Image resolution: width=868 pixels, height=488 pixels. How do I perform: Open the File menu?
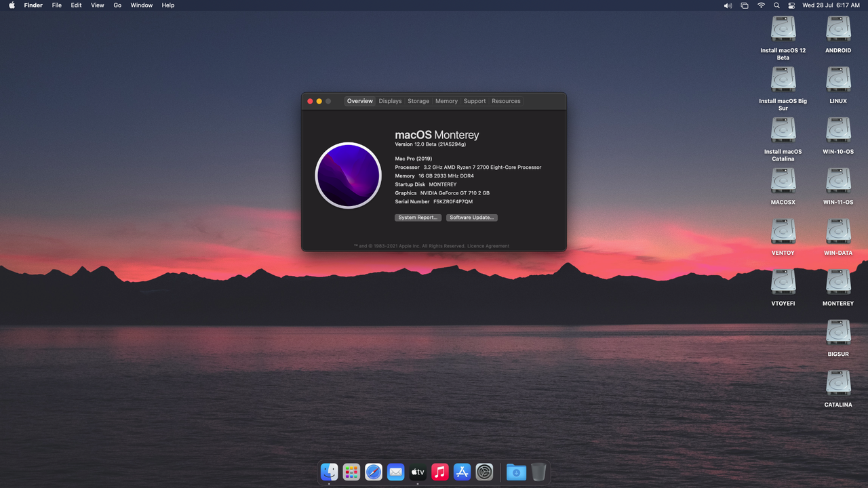pos(57,5)
